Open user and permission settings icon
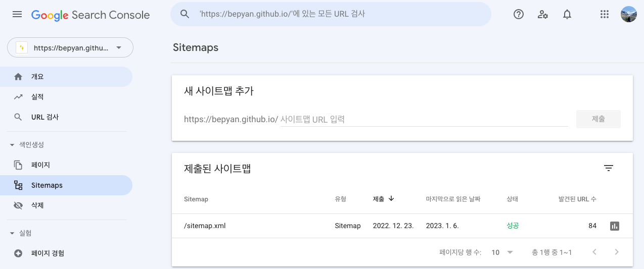The height and width of the screenshot is (269, 644). [x=543, y=15]
